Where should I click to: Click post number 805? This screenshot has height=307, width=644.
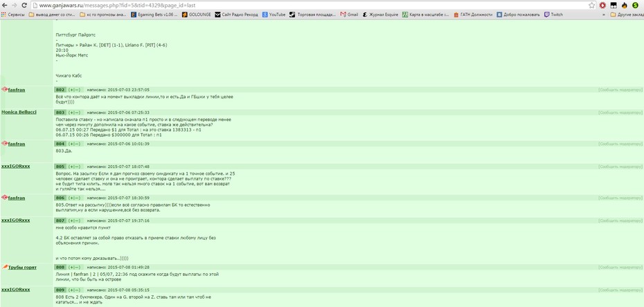[x=60, y=167]
